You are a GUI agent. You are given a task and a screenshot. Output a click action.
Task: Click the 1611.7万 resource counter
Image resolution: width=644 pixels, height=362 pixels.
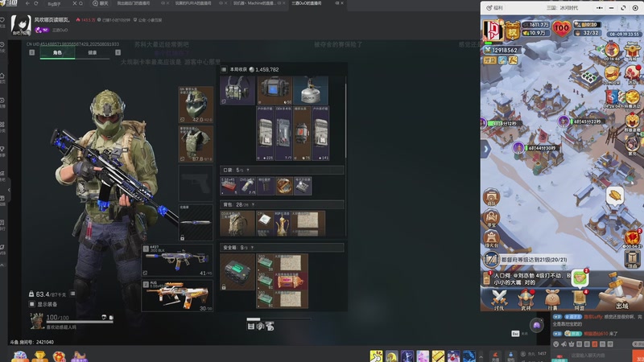click(x=536, y=25)
